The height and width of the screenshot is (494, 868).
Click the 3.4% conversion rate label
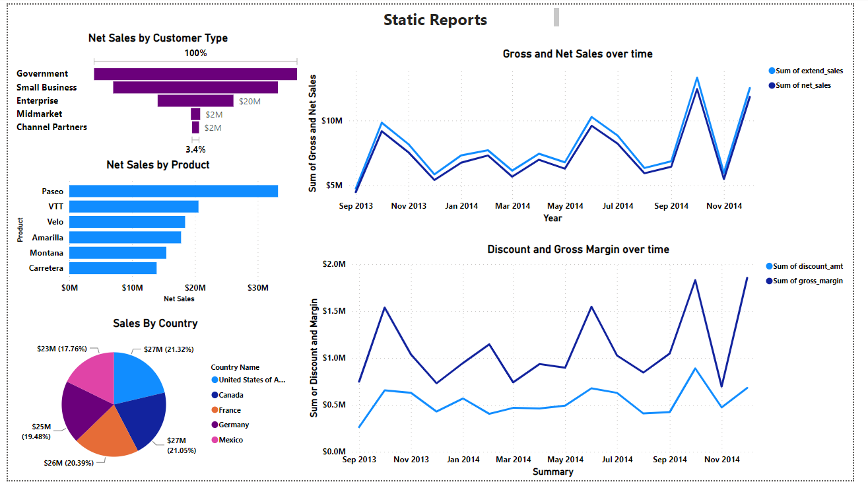tap(195, 149)
